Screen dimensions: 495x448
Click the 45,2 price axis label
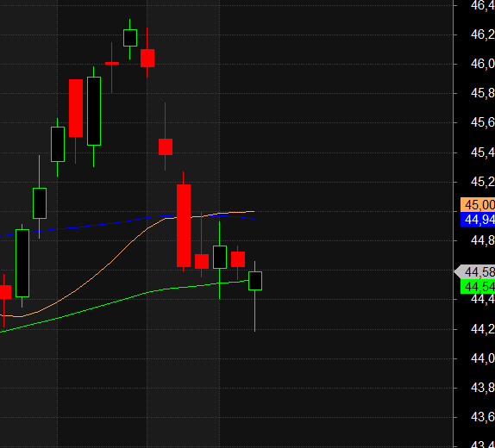pyautogui.click(x=482, y=182)
